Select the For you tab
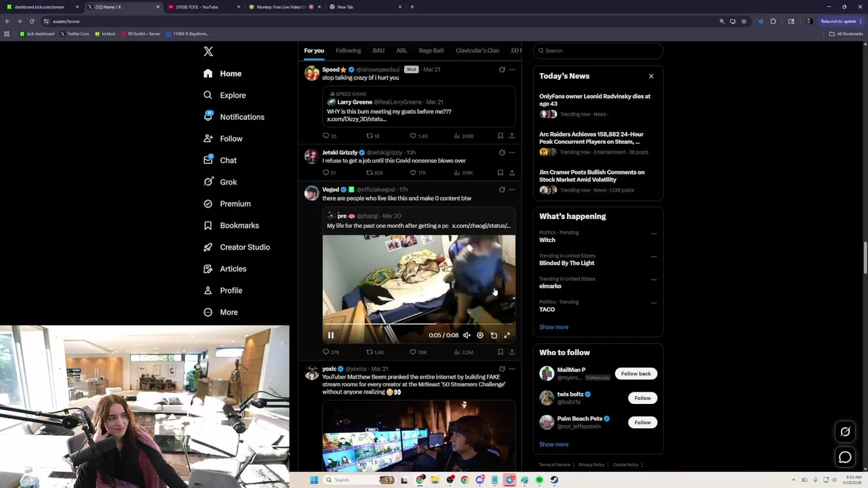 pos(314,50)
